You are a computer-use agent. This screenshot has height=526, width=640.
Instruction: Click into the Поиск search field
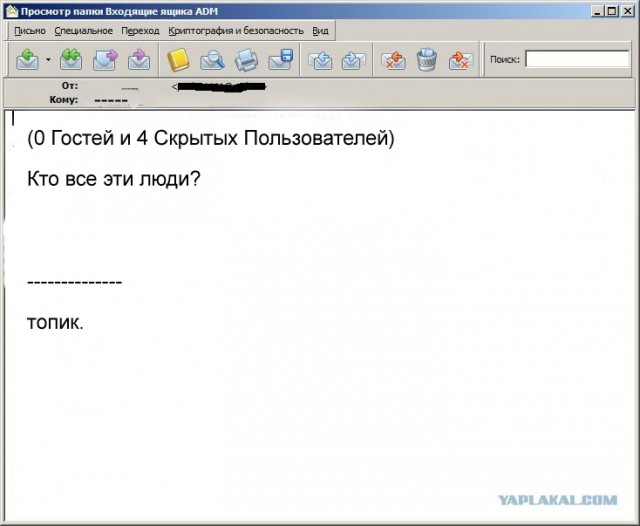[x=577, y=59]
